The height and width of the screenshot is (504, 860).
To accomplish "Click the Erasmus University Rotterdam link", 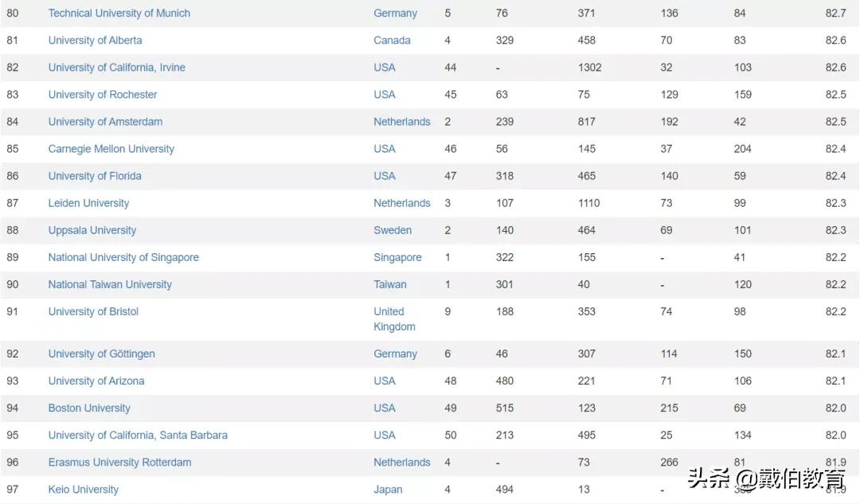I will (119, 462).
